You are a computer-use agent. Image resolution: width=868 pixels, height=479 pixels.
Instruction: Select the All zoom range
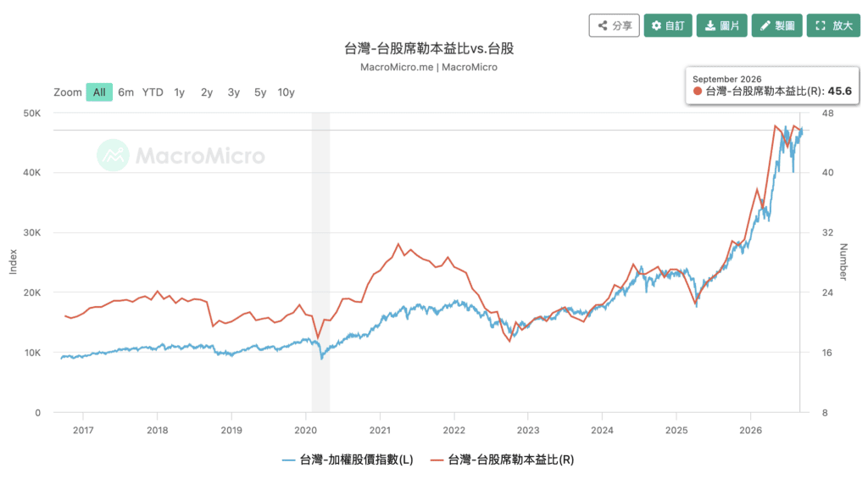tap(99, 92)
